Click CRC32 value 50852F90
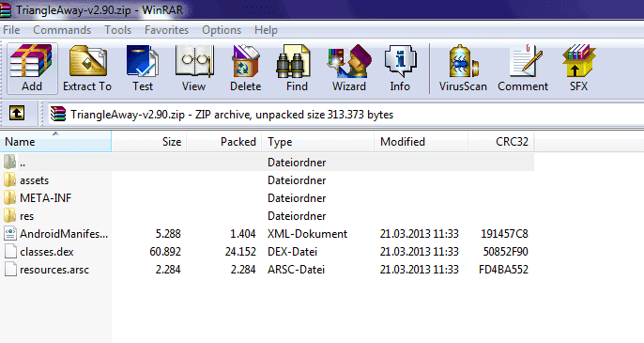The width and height of the screenshot is (644, 343). [x=506, y=252]
